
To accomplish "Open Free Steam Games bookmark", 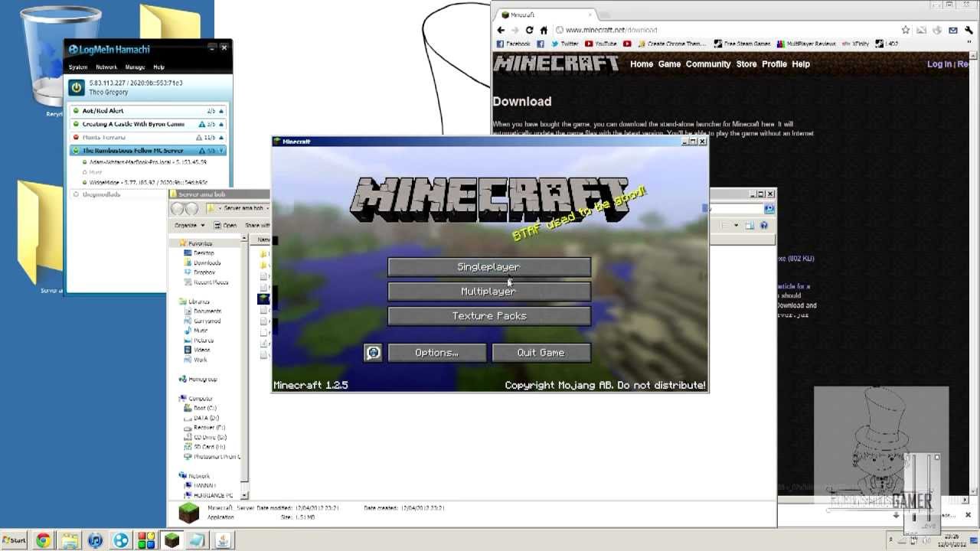I will [742, 44].
